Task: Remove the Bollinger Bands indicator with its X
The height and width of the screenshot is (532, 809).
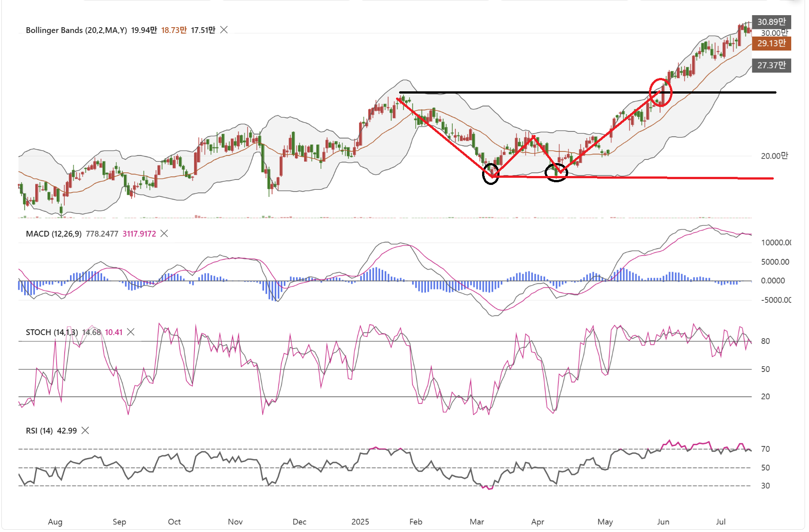Action: tap(224, 30)
